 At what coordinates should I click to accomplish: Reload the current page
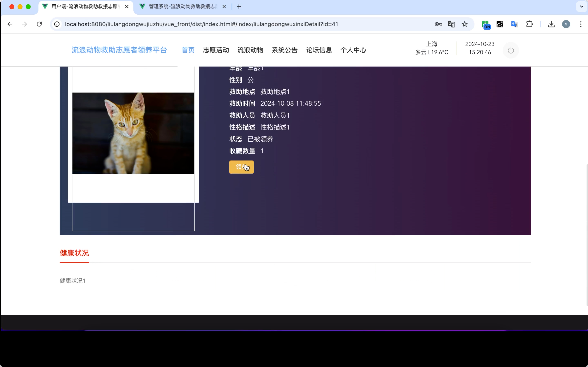[x=39, y=24]
